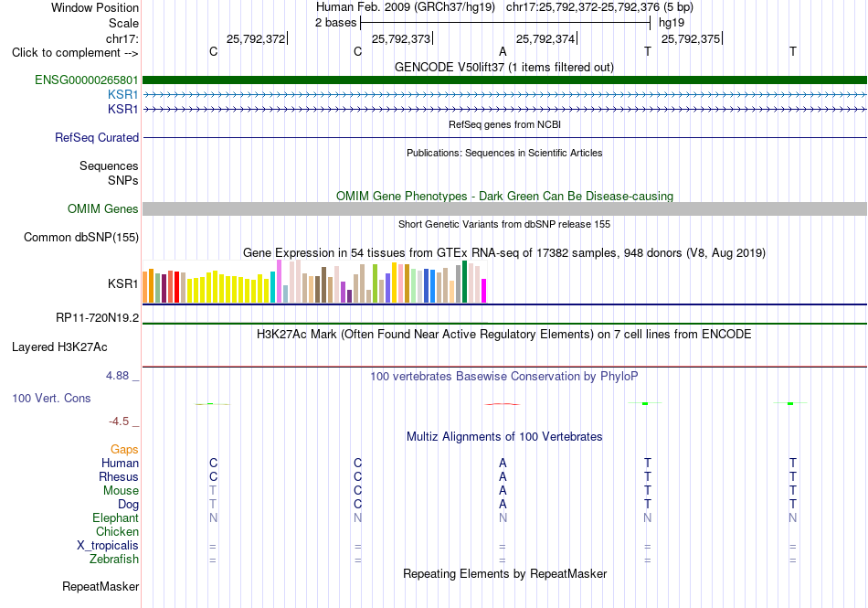Viewport: 868px width, 608px height.
Task: Click the Dog species label
Action: point(128,505)
